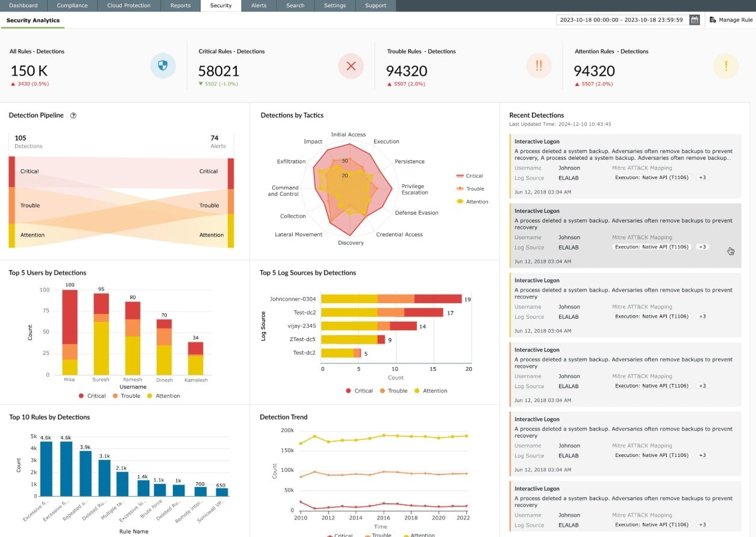Click Mike's bar in Top 5 Users chart
This screenshot has height=537, width=756.
point(70,332)
